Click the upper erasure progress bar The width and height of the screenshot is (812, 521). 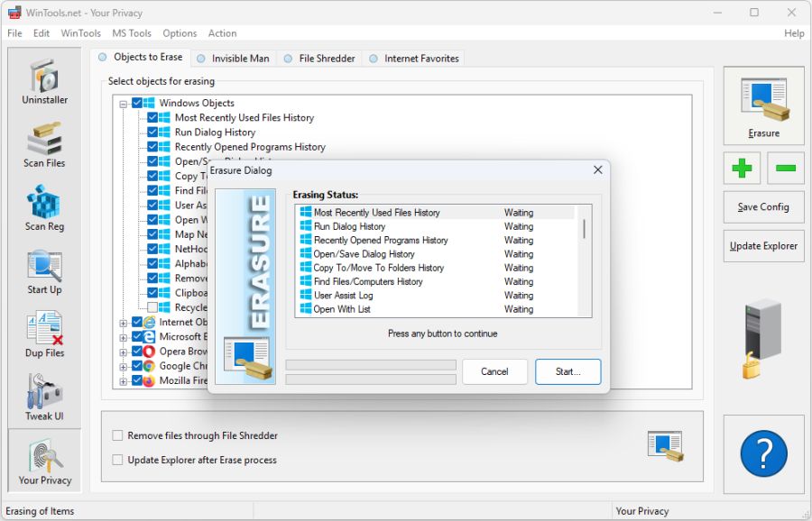pos(370,364)
